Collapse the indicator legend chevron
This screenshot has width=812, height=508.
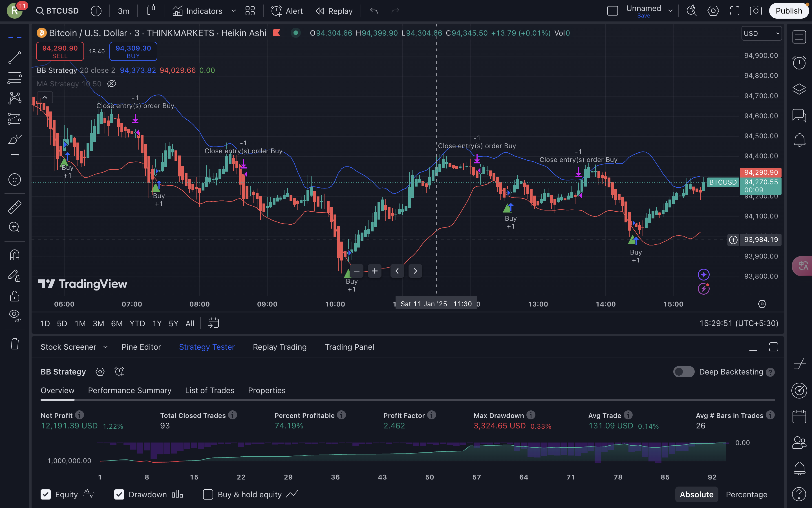45,97
